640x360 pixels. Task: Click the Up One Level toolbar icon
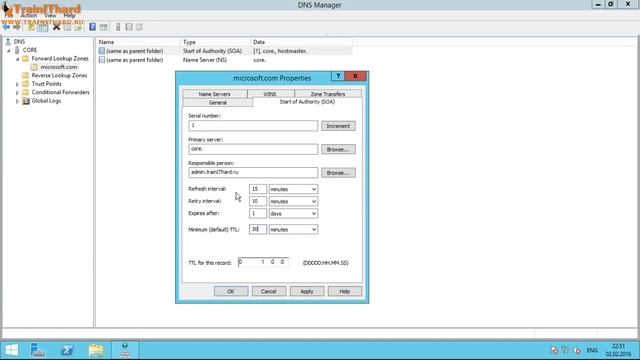pos(31,27)
